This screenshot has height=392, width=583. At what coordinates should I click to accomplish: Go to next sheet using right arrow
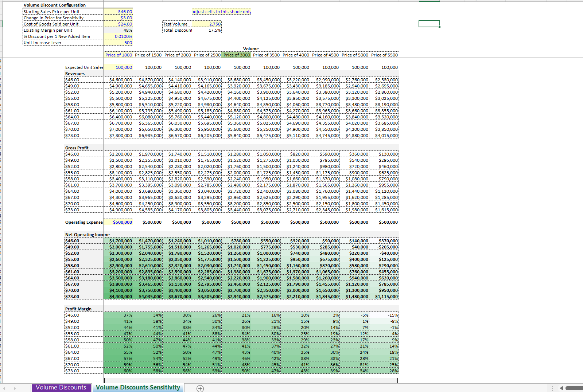tap(15, 388)
